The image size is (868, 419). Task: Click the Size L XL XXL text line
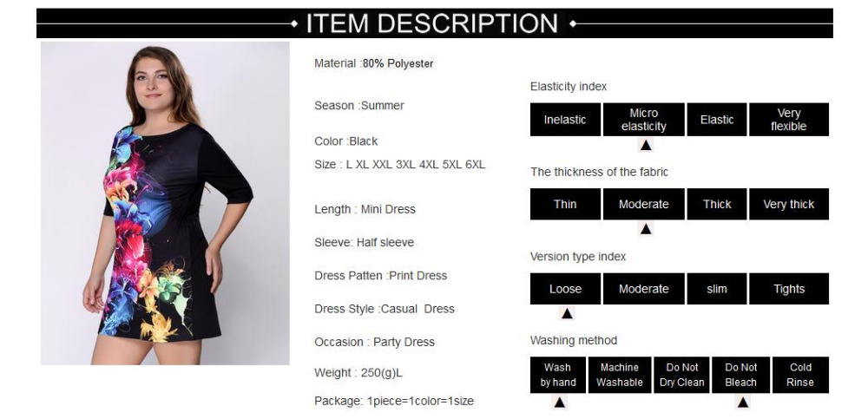click(x=399, y=164)
